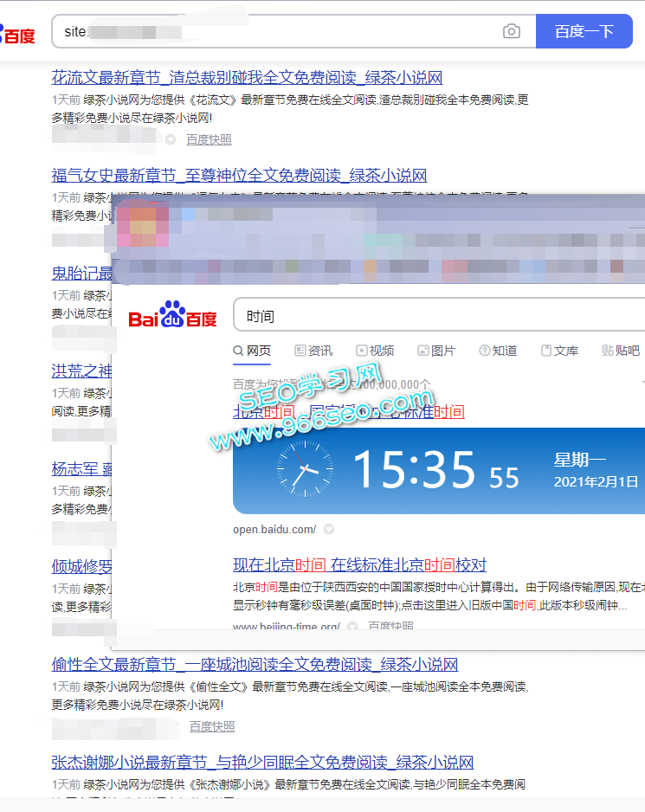Screen dimensions: 645x812
Task: Select the 知道 tab in the overlay
Action: tap(498, 351)
